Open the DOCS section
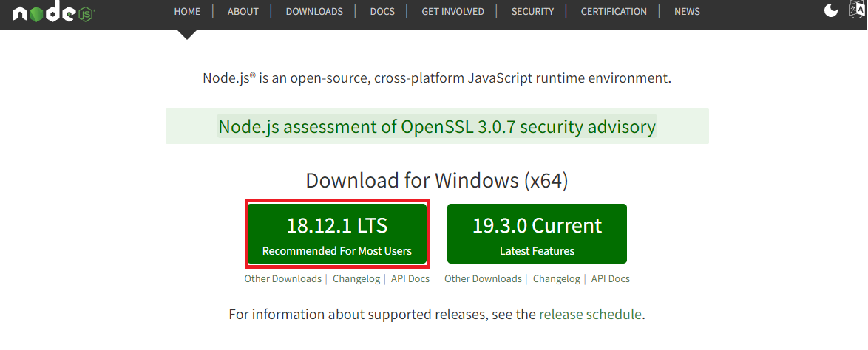This screenshot has width=868, height=350. click(x=382, y=11)
